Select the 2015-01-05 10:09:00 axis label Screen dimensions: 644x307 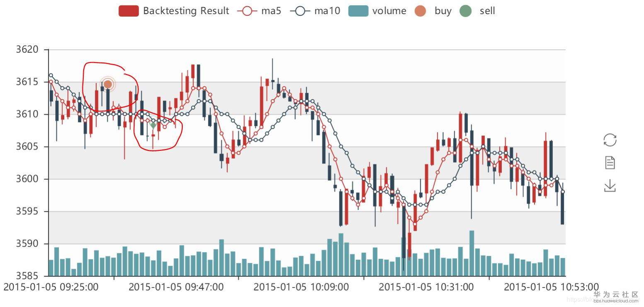point(301,287)
